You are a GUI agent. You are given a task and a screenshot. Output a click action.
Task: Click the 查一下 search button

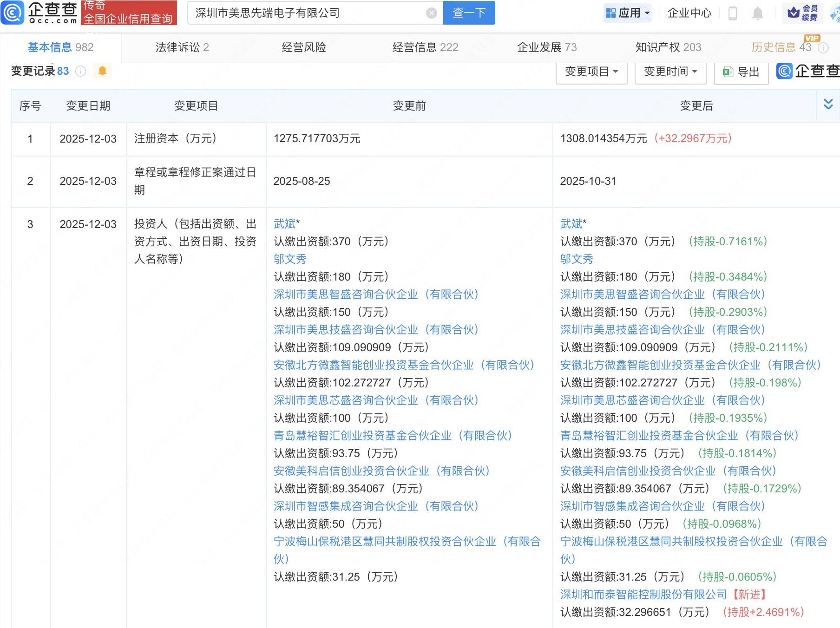click(x=469, y=13)
